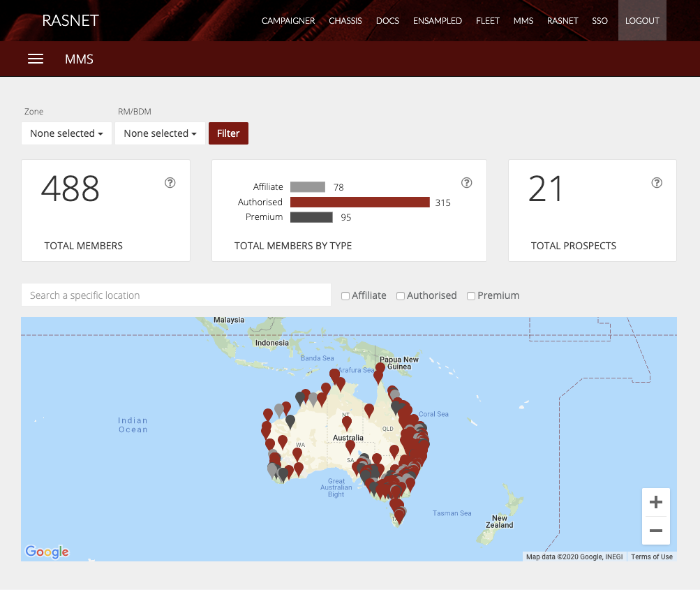Image resolution: width=700 pixels, height=590 pixels.
Task: Click the Premium dark bar in chart
Action: pyautogui.click(x=311, y=217)
